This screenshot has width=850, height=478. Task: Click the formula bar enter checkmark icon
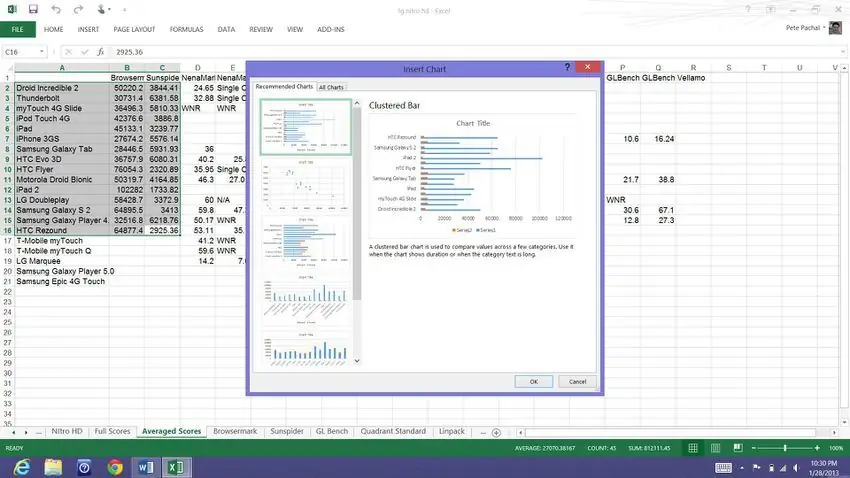coord(85,52)
